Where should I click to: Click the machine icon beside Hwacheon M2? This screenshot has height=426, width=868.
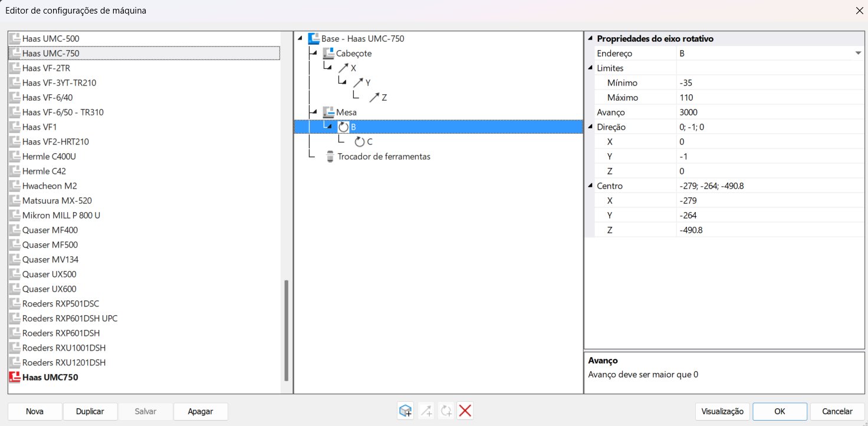point(15,186)
